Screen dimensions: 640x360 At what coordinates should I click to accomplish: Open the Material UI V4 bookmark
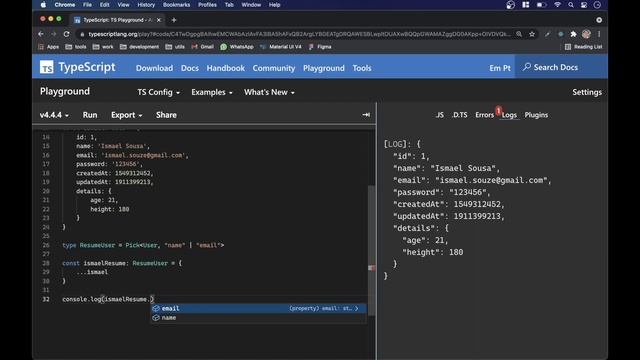tap(280, 47)
